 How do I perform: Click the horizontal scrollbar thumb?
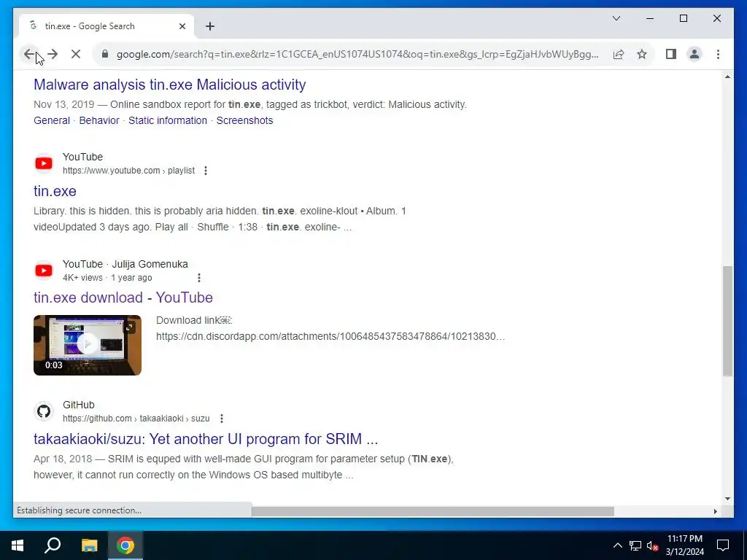click(x=433, y=511)
